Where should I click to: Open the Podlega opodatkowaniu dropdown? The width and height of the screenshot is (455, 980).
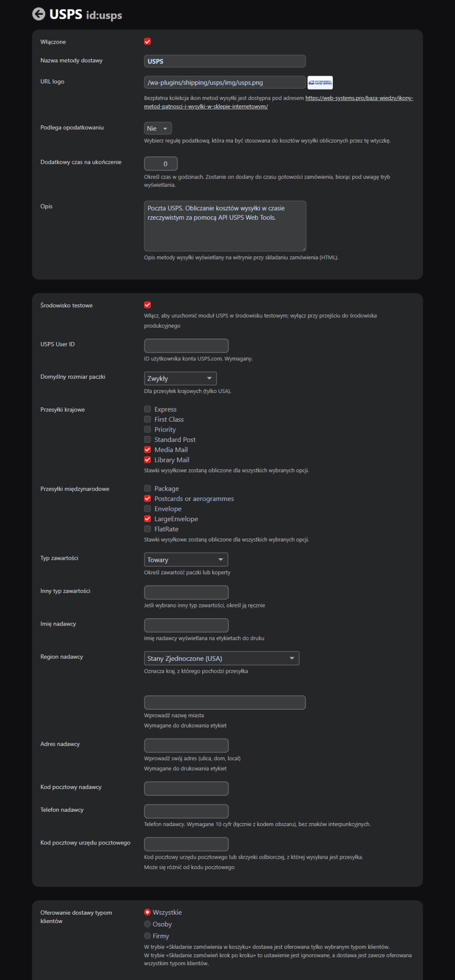(x=158, y=129)
